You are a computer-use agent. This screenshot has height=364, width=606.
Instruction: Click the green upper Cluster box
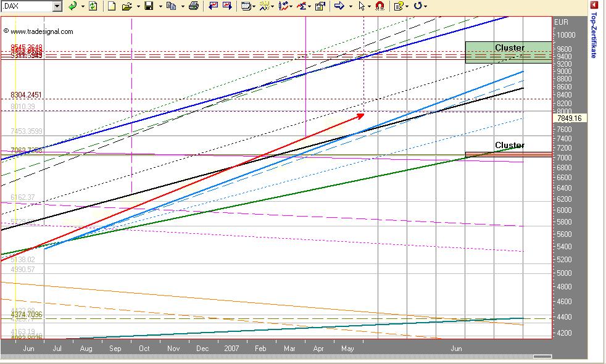[x=508, y=52]
